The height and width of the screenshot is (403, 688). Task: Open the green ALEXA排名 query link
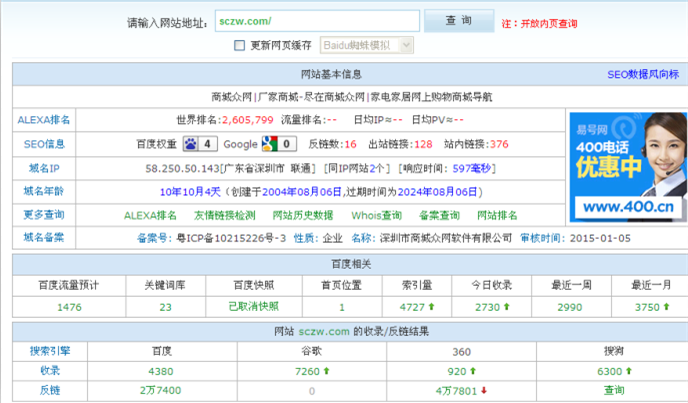point(150,216)
